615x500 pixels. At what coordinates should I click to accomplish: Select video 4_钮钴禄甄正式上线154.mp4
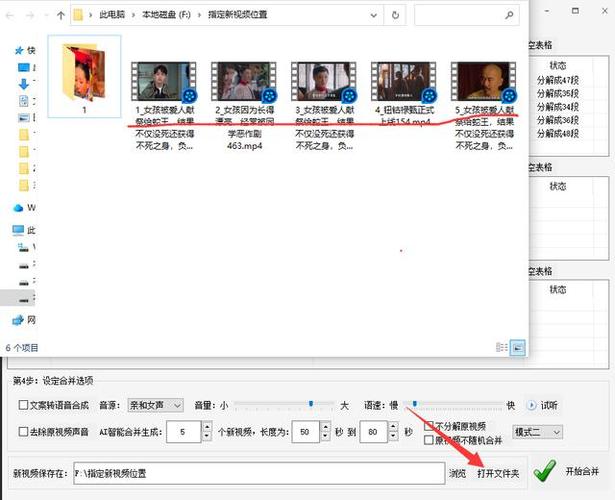click(404, 94)
